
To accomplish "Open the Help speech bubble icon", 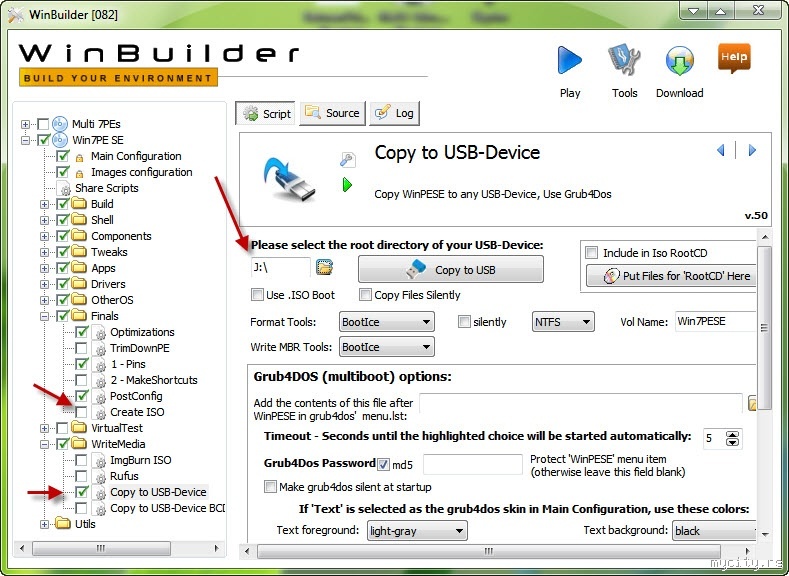I will tap(734, 58).
